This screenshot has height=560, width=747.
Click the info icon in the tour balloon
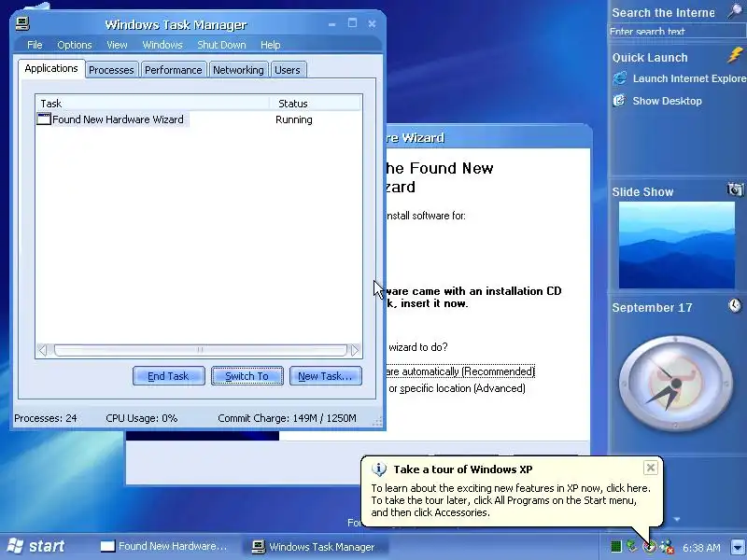(x=379, y=469)
